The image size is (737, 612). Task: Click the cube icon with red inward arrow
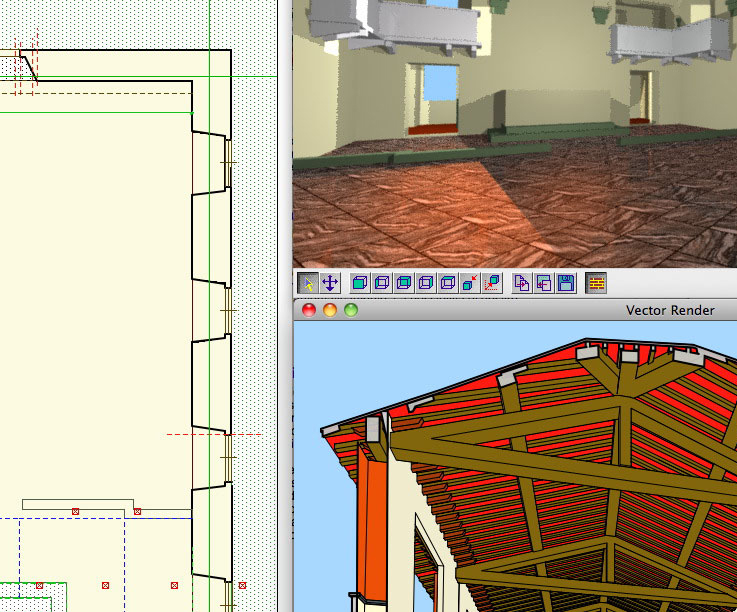470,283
